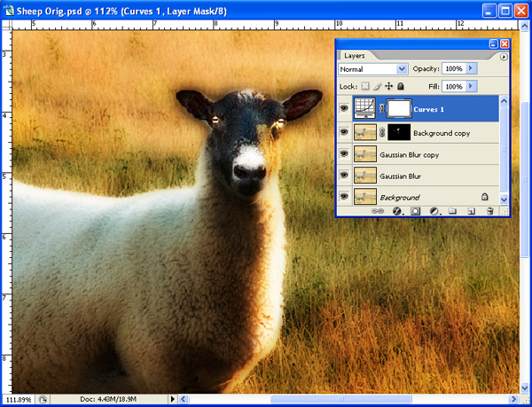Click Gaussian Blur copy layer thumbnail
Image resolution: width=532 pixels, height=407 pixels.
(x=364, y=154)
